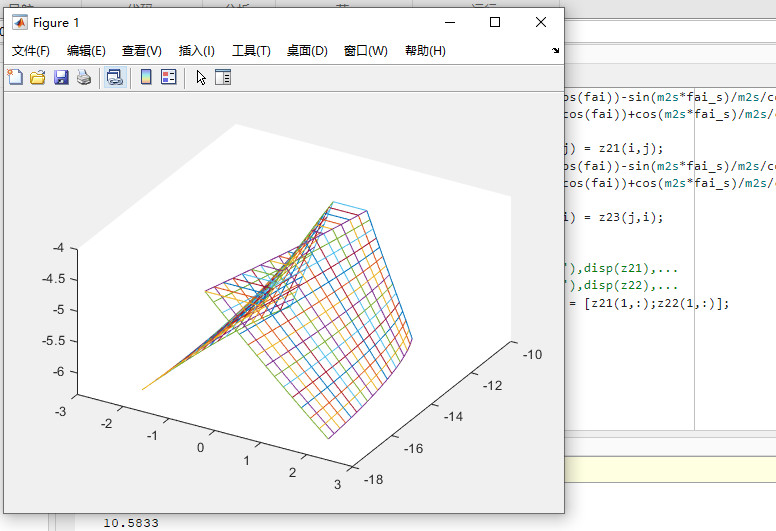Click the axis tick label -10

[x=532, y=355]
